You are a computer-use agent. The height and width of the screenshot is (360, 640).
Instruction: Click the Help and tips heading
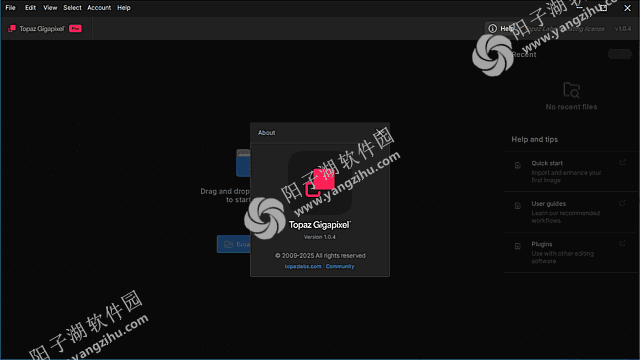pos(535,140)
